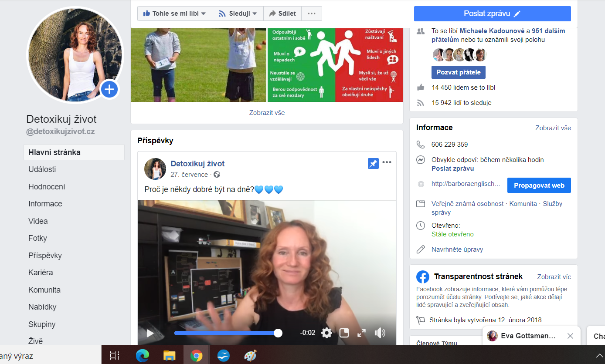
Task: Click Pozvat přátele button
Action: (x=459, y=72)
